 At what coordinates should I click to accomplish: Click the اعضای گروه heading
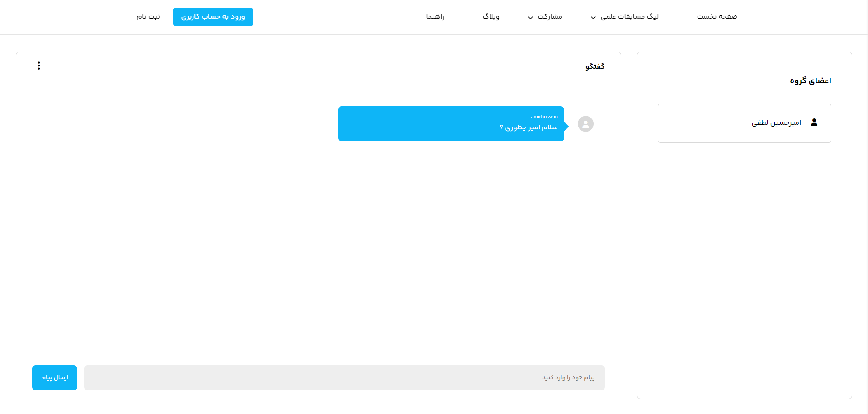(x=811, y=80)
